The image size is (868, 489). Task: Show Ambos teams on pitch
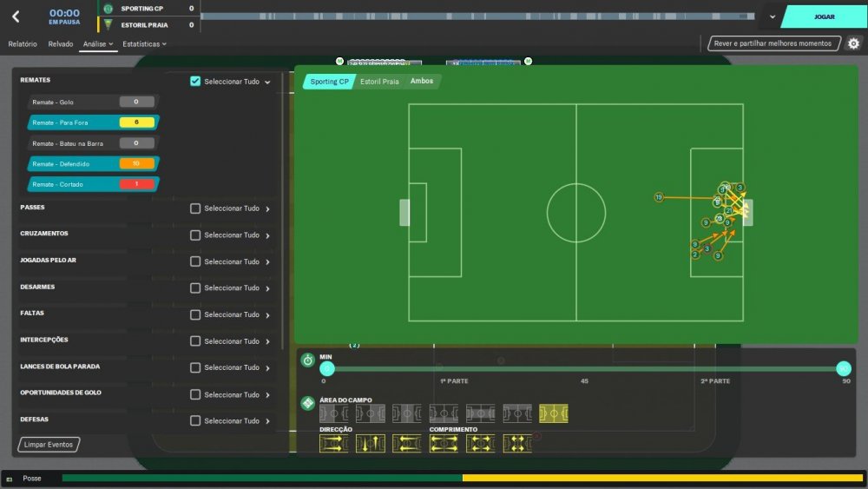coord(421,81)
